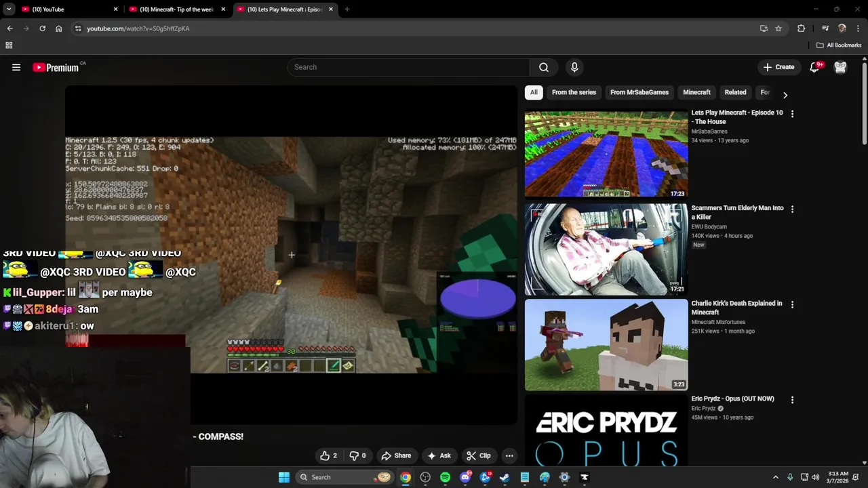Click the Create button

coord(778,67)
